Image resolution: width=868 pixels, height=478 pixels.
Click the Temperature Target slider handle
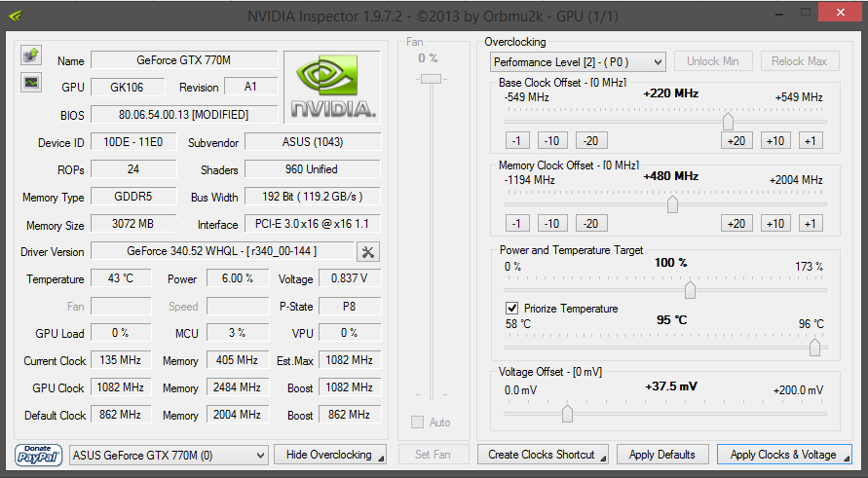[x=814, y=348]
